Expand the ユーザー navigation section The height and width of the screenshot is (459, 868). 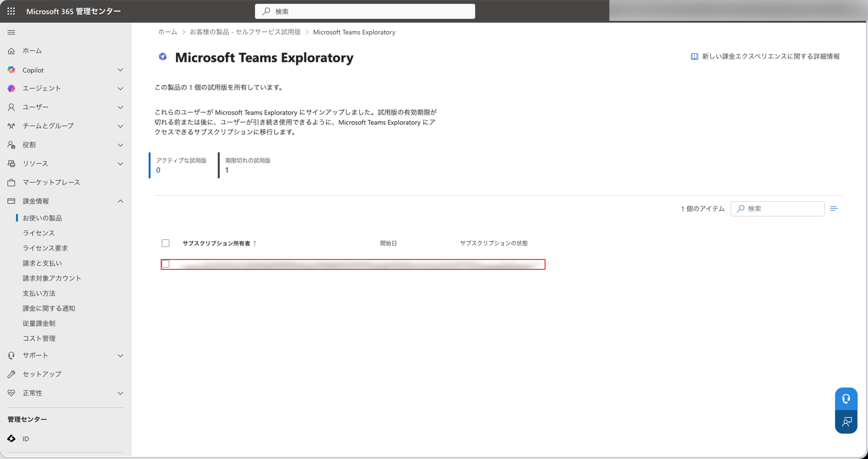(x=120, y=107)
